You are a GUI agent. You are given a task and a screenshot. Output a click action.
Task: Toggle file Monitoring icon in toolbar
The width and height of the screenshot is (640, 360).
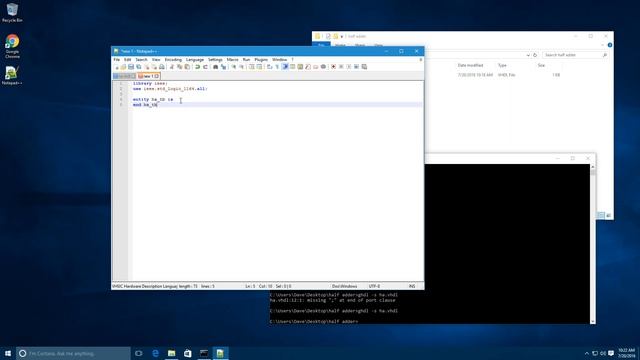tap(323, 67)
